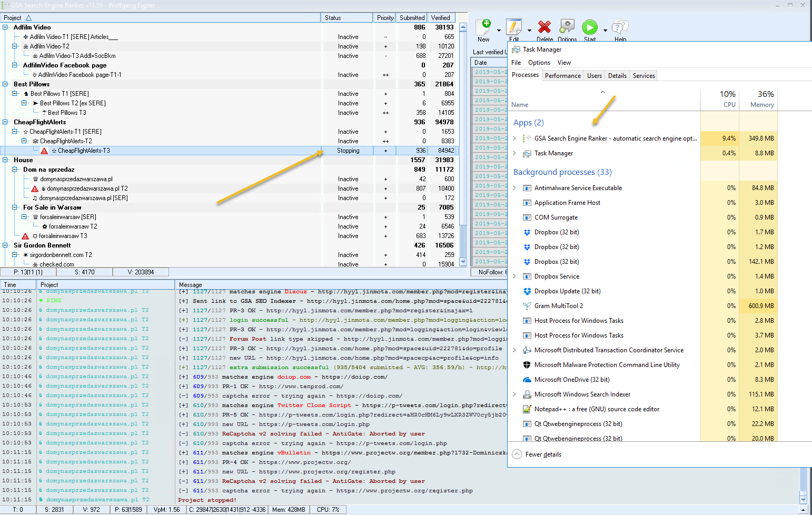Select the AdfilmVideo Facebook page-T1-1 project
812x515 pixels.
tap(80, 75)
